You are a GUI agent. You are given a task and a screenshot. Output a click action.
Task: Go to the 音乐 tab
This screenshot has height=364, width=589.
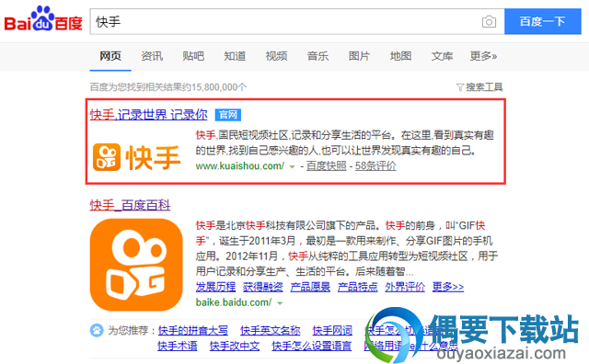click(x=318, y=56)
